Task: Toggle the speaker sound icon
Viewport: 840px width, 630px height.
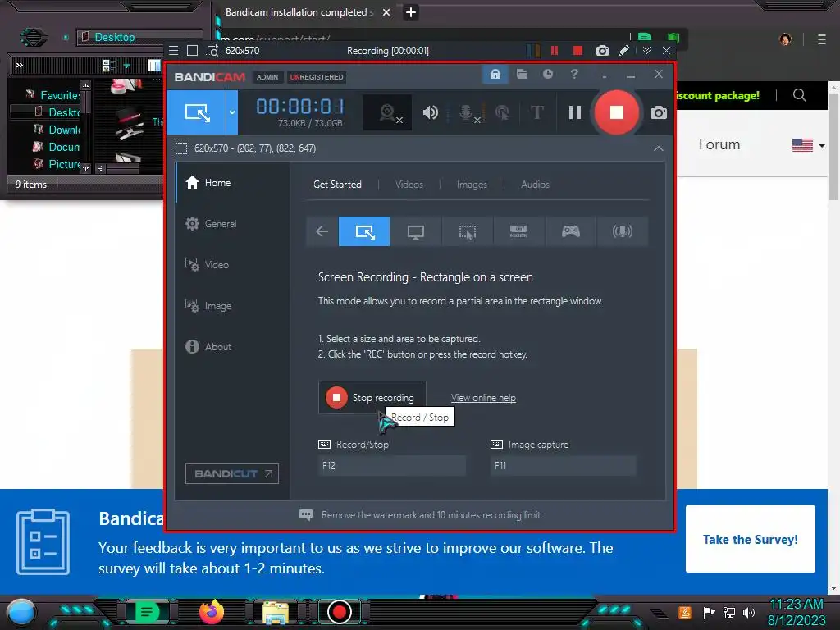Action: point(430,112)
